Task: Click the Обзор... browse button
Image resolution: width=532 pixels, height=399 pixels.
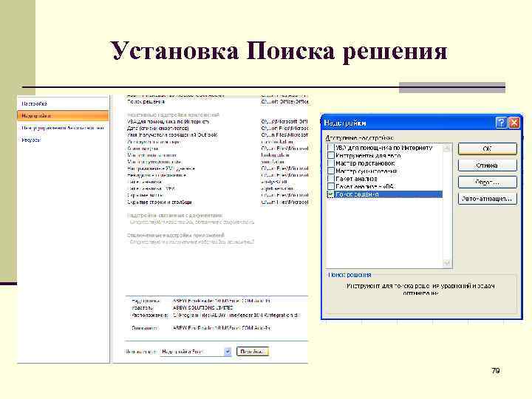Action: click(x=487, y=183)
